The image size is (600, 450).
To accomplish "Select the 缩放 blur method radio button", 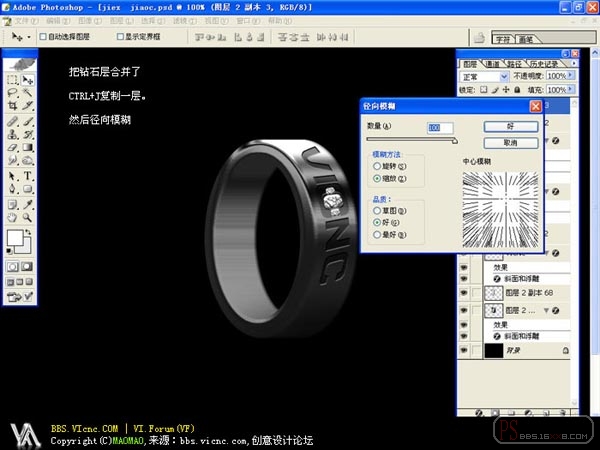I will [377, 178].
